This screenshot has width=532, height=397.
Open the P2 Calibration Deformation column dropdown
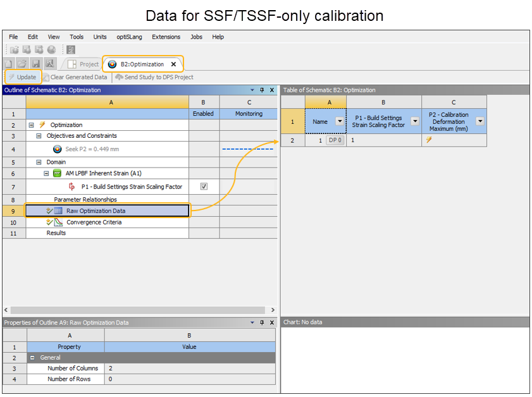pos(480,121)
